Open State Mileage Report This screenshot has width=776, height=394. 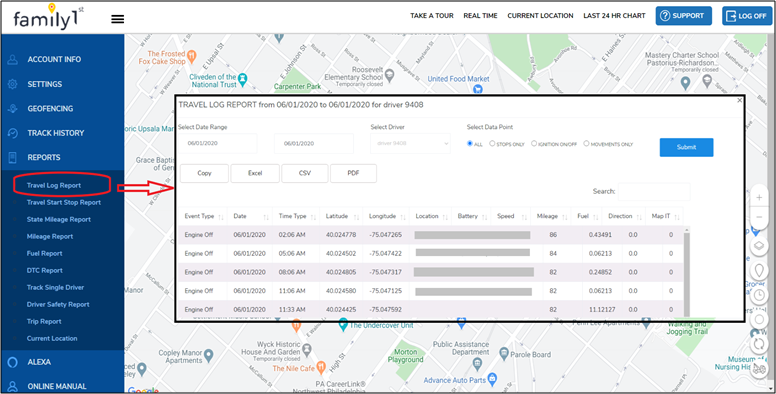[x=59, y=219]
